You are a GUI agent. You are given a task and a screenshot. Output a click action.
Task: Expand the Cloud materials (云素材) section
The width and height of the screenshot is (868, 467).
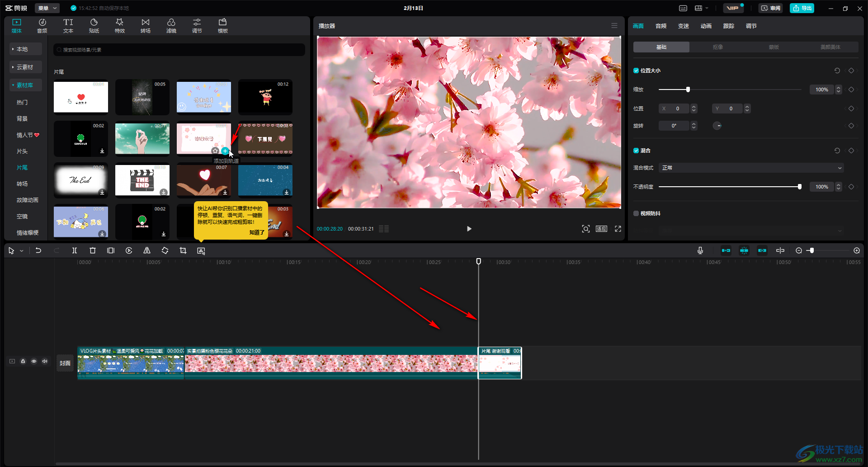pyautogui.click(x=26, y=67)
